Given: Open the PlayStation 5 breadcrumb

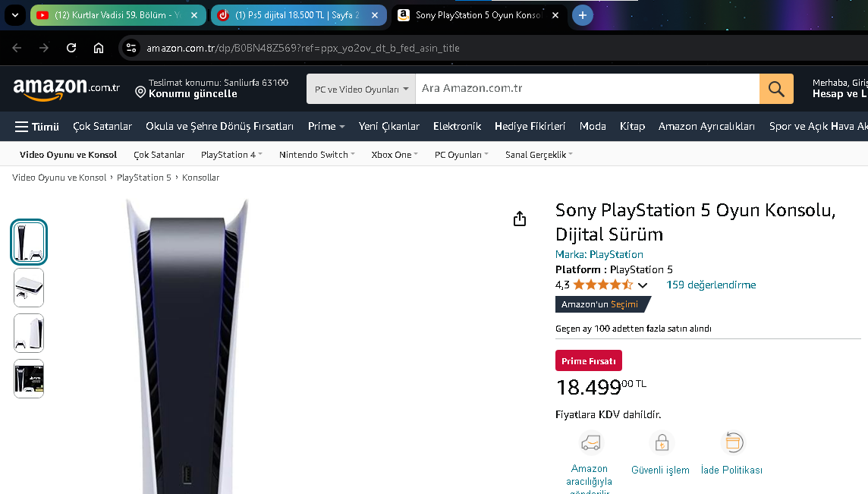Looking at the screenshot, I should [x=144, y=178].
